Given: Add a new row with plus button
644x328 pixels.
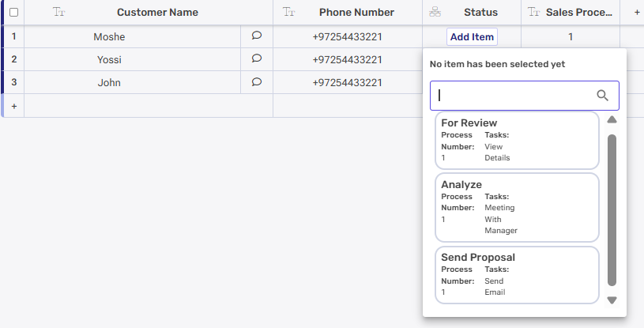Looking at the screenshot, I should (13, 105).
